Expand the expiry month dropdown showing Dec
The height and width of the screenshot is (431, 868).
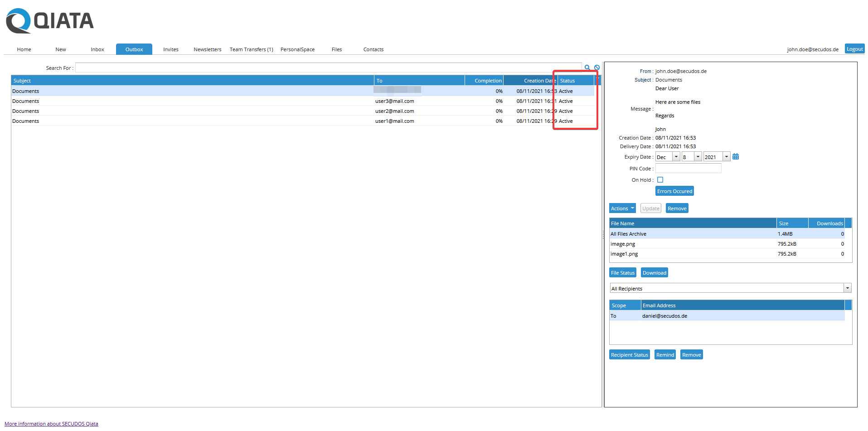[676, 157]
